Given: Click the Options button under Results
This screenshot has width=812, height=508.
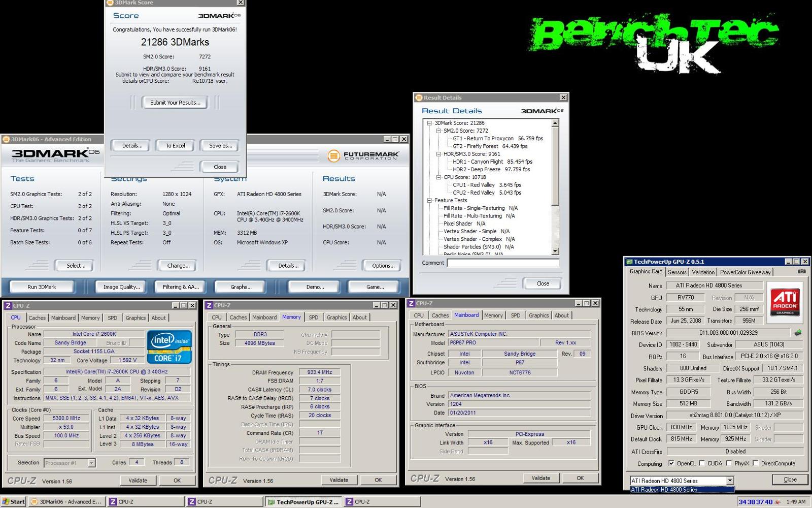Looking at the screenshot, I should coord(383,266).
